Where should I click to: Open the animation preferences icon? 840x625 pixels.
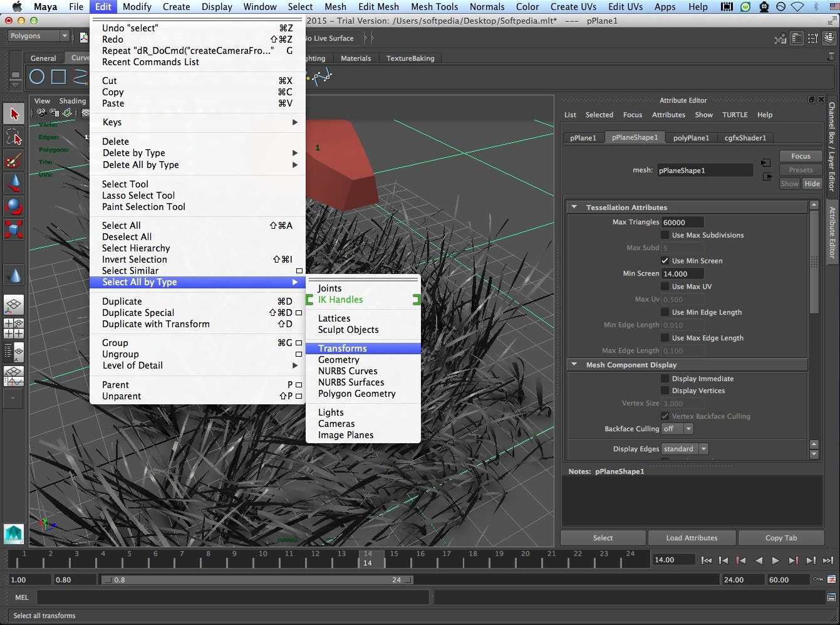pos(831,580)
